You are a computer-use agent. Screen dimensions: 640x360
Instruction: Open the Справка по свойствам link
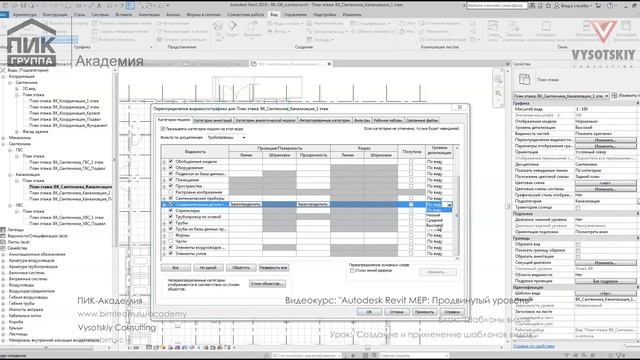click(x=534, y=346)
